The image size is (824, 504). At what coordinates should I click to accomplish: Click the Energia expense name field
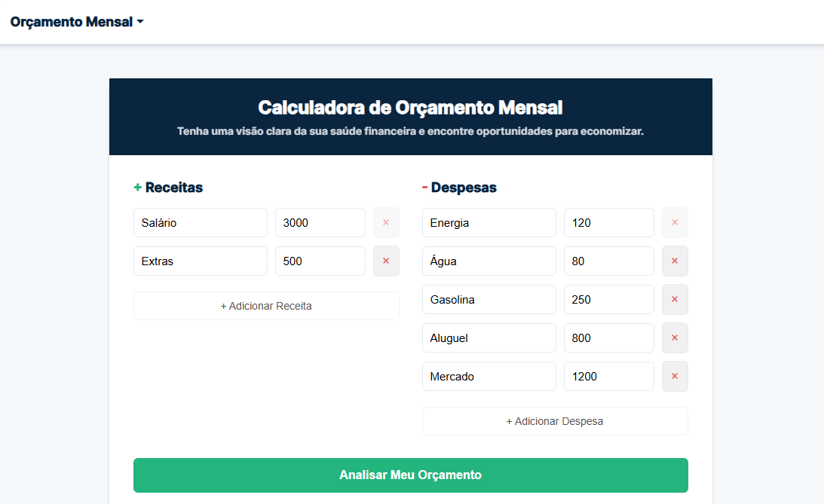click(489, 222)
